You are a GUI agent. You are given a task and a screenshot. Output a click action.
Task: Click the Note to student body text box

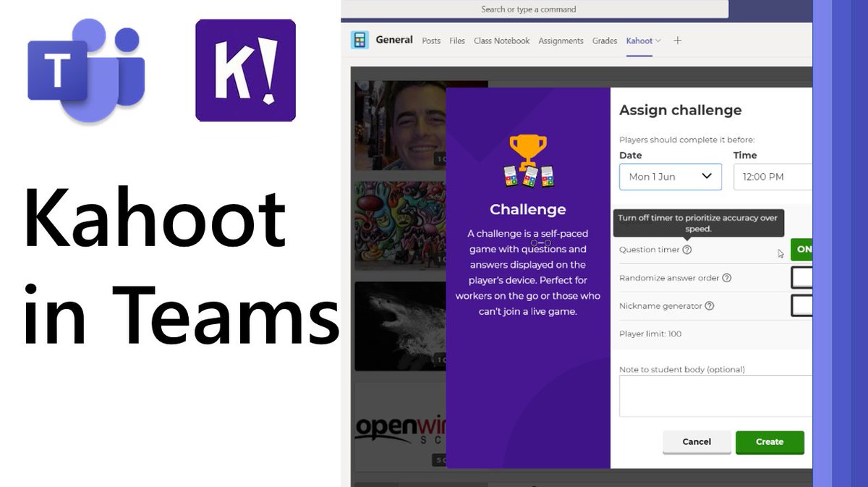tap(715, 396)
